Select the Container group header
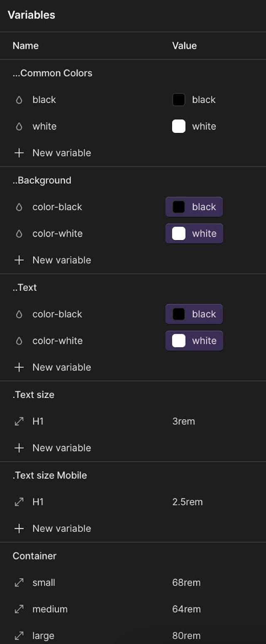The image size is (266, 644). pos(34,556)
